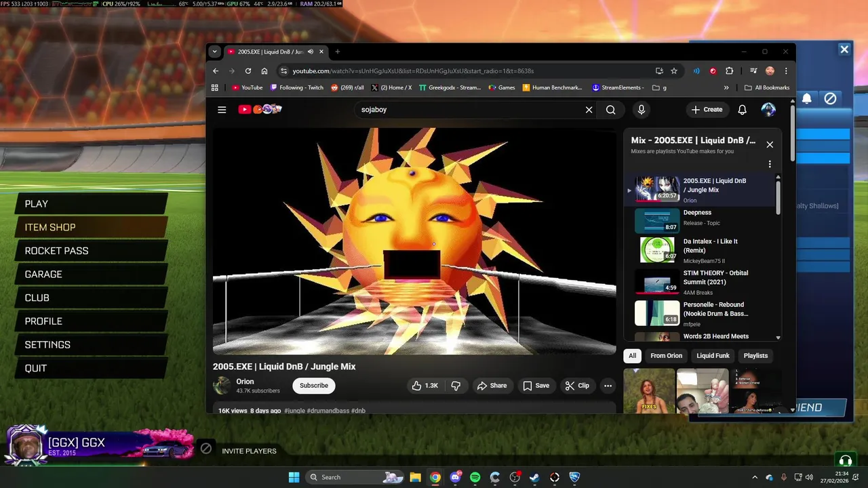Open Mix playlist three-dot options
This screenshot has width=868, height=488.
tap(770, 164)
